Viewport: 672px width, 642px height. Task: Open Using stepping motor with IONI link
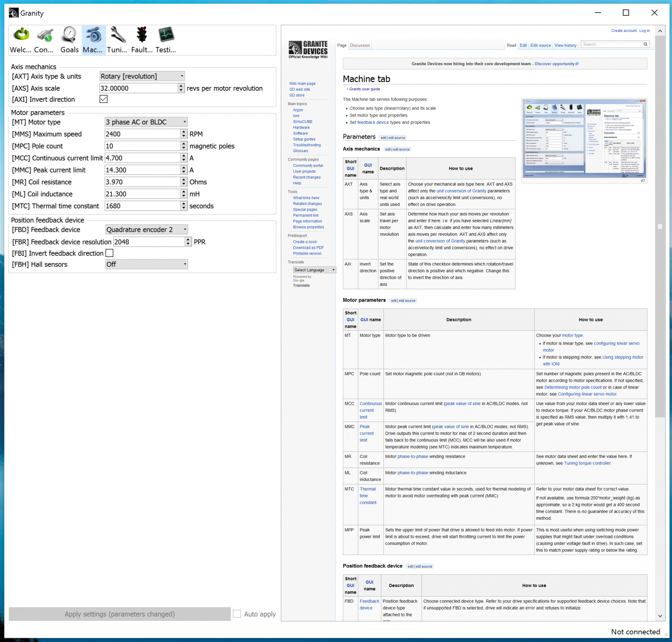pyautogui.click(x=593, y=360)
